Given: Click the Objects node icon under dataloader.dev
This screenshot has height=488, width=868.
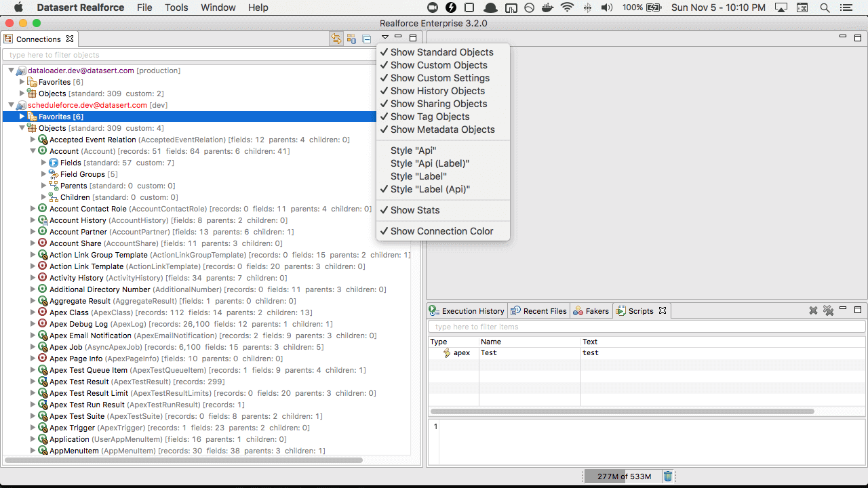Looking at the screenshot, I should point(32,94).
